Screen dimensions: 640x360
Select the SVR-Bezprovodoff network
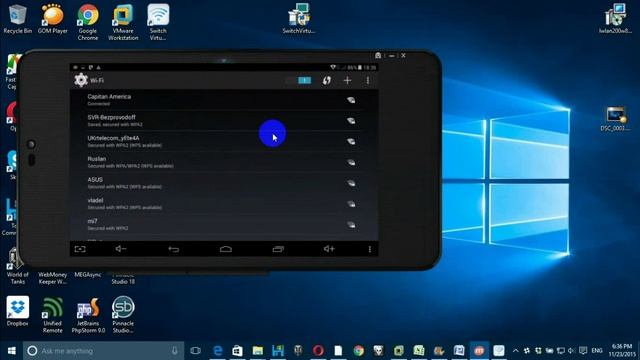(224, 120)
